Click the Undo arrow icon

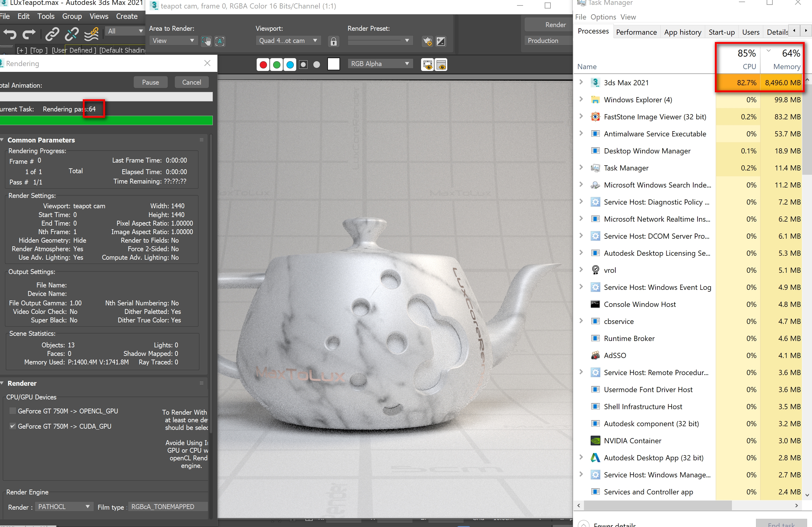click(x=9, y=34)
